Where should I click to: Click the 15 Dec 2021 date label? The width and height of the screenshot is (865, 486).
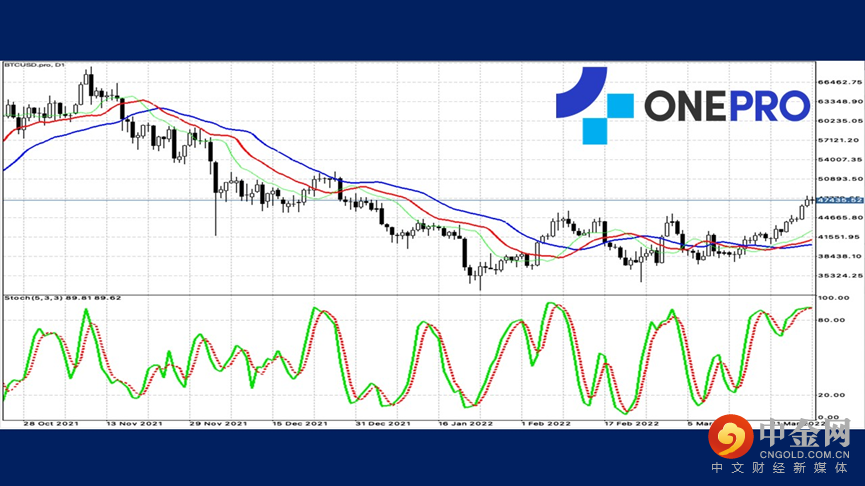click(300, 424)
